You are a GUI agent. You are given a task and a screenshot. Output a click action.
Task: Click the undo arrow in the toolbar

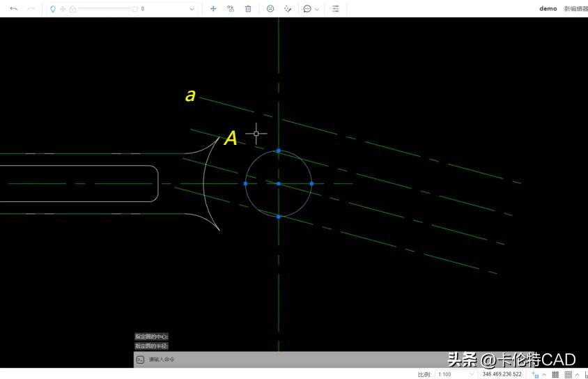coord(14,8)
